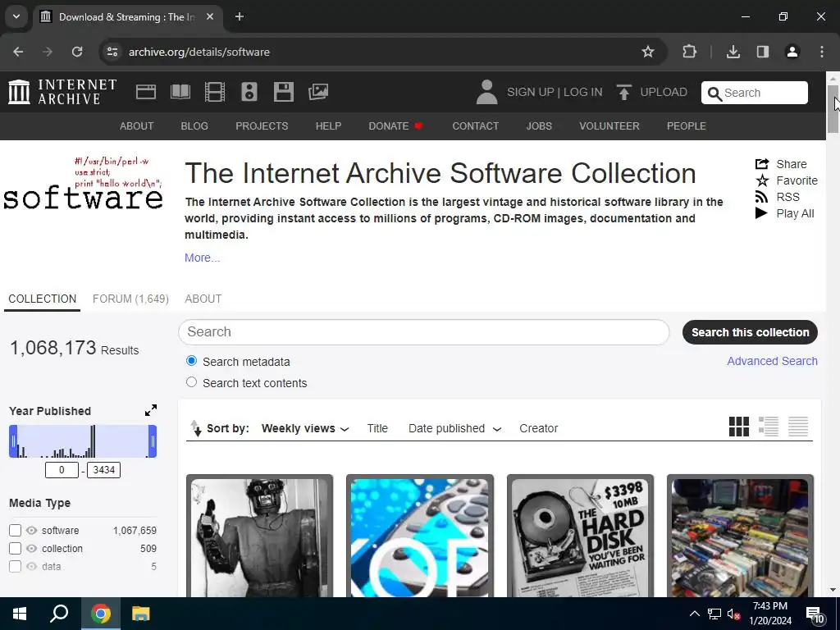This screenshot has height=630, width=840.
Task: Check the software media type checkbox
Action: [x=15, y=531]
